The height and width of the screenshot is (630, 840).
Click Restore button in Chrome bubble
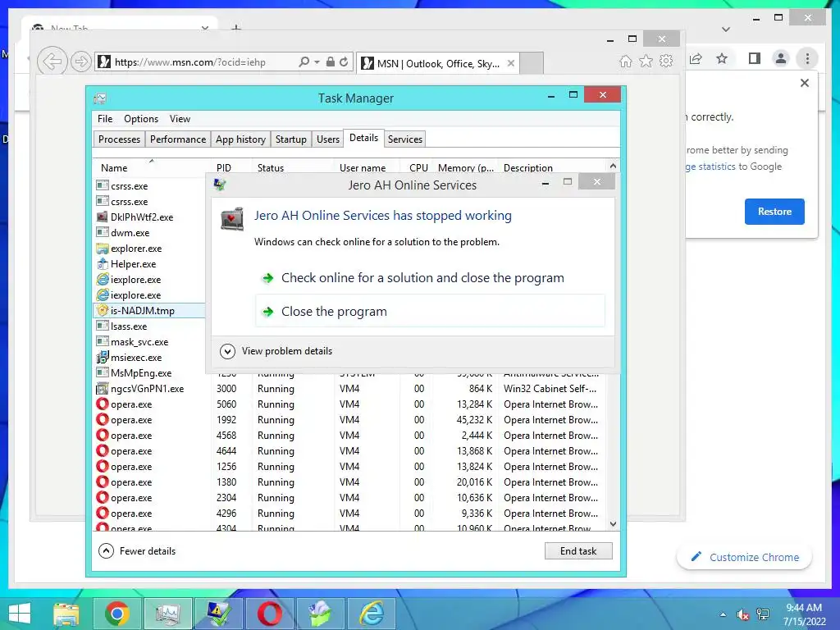click(774, 212)
